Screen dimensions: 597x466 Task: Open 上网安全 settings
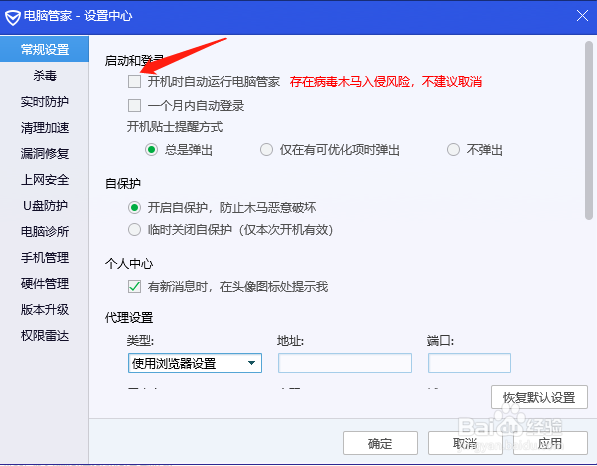pos(45,179)
